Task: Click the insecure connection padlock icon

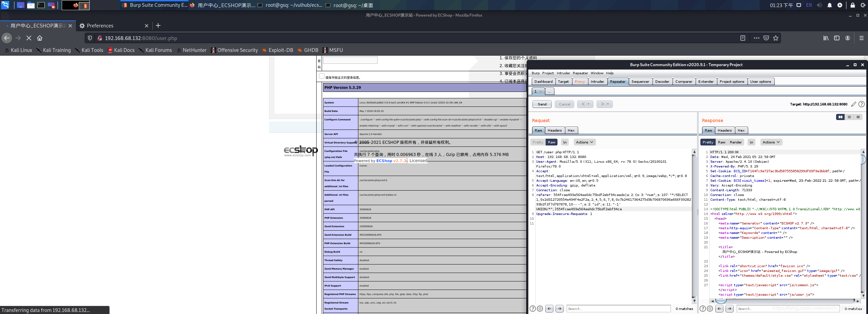Action: [x=100, y=38]
